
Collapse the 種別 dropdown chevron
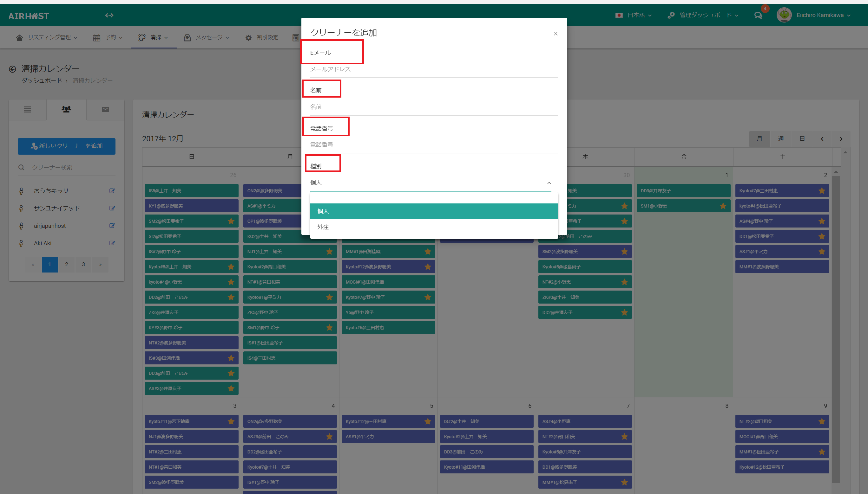point(549,183)
